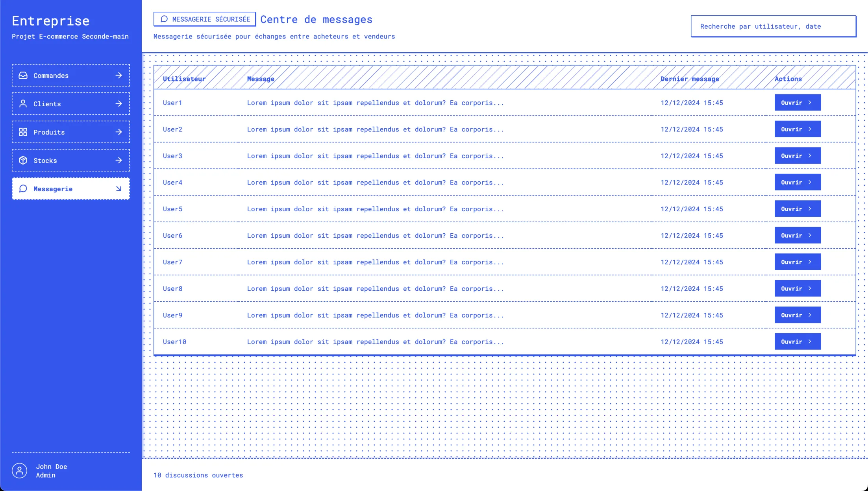The image size is (868, 491).
Task: Focus the search by user and date field
Action: point(773,26)
